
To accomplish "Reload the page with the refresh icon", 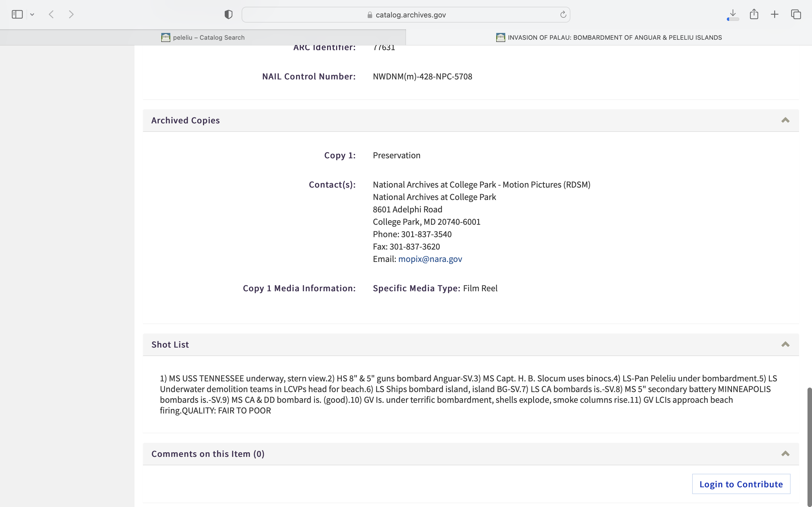I will pos(563,14).
